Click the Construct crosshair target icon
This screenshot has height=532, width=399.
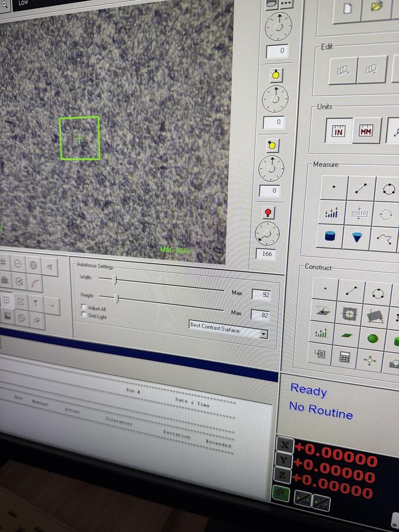point(349,313)
